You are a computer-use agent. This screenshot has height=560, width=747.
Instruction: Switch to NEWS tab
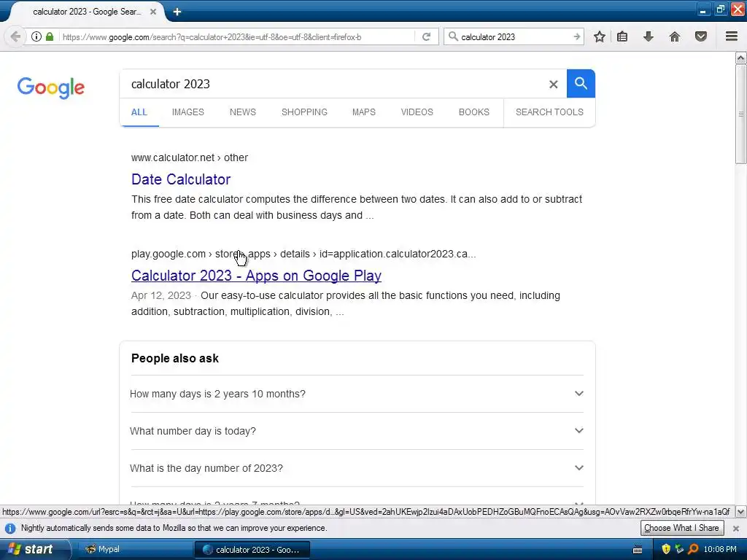(x=242, y=112)
